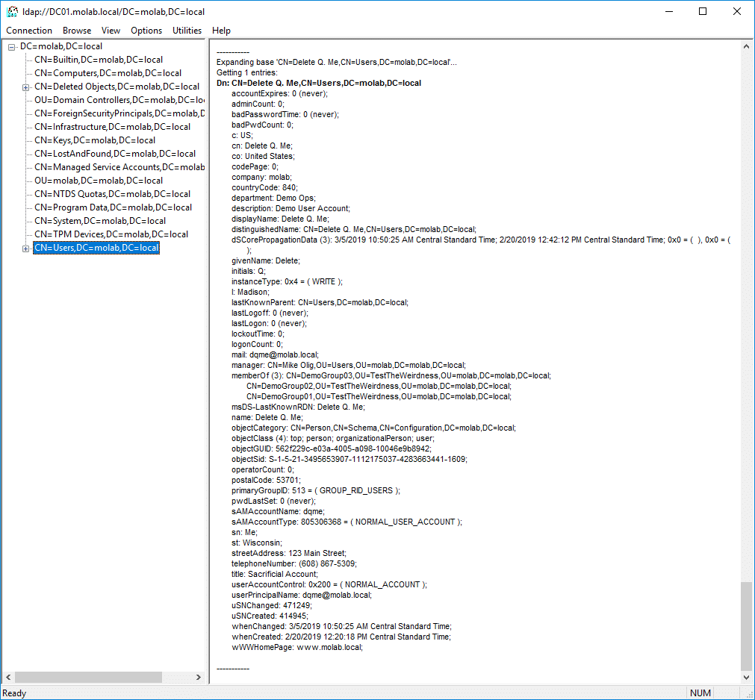Click the wWWHomePage: www.molab.local line
The width and height of the screenshot is (755, 700).
pos(297,648)
